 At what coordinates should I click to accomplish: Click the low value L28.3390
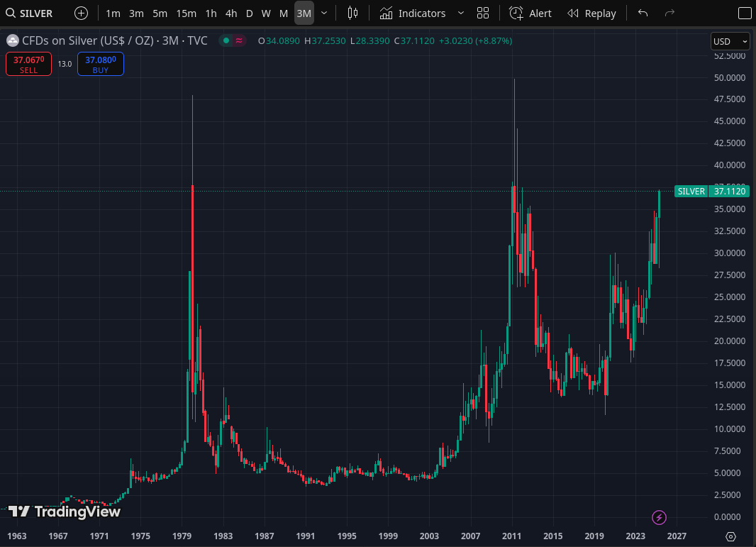(x=369, y=41)
